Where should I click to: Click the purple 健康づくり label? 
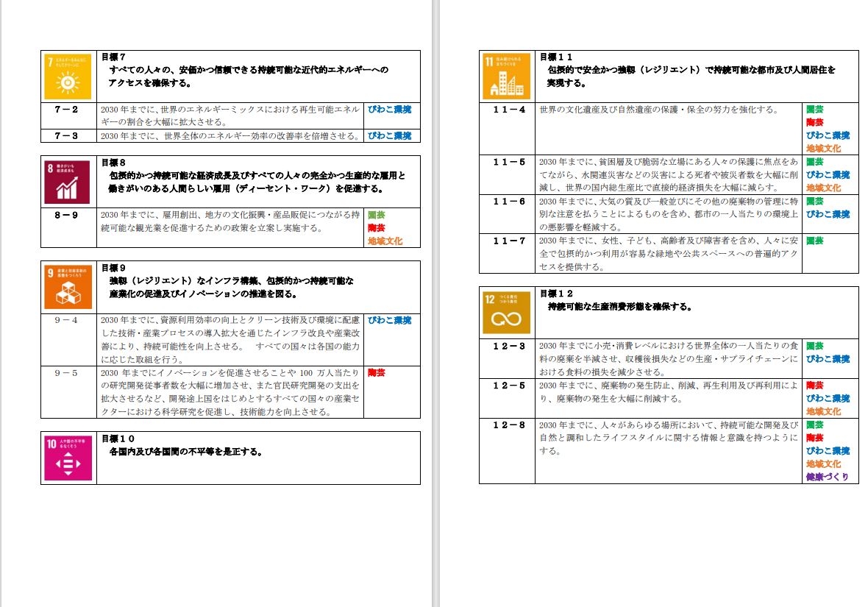tap(828, 477)
